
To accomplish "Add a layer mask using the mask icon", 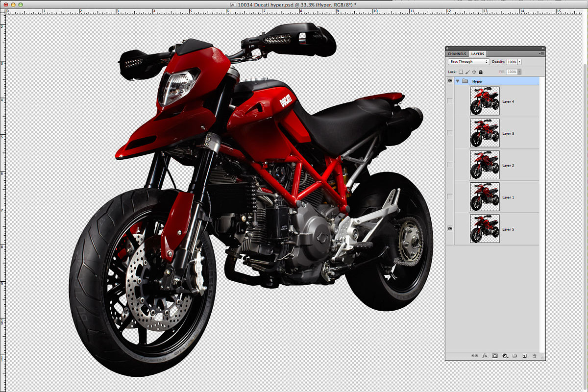I will (x=495, y=356).
